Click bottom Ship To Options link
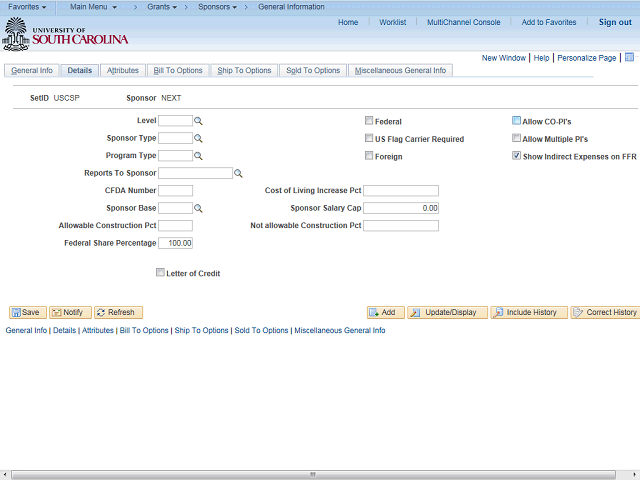 pos(201,330)
